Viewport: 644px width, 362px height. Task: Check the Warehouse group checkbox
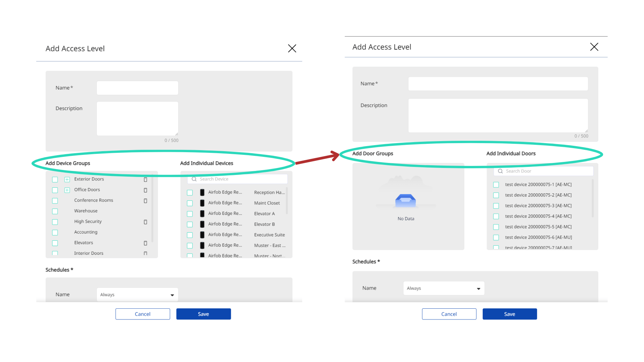55,211
